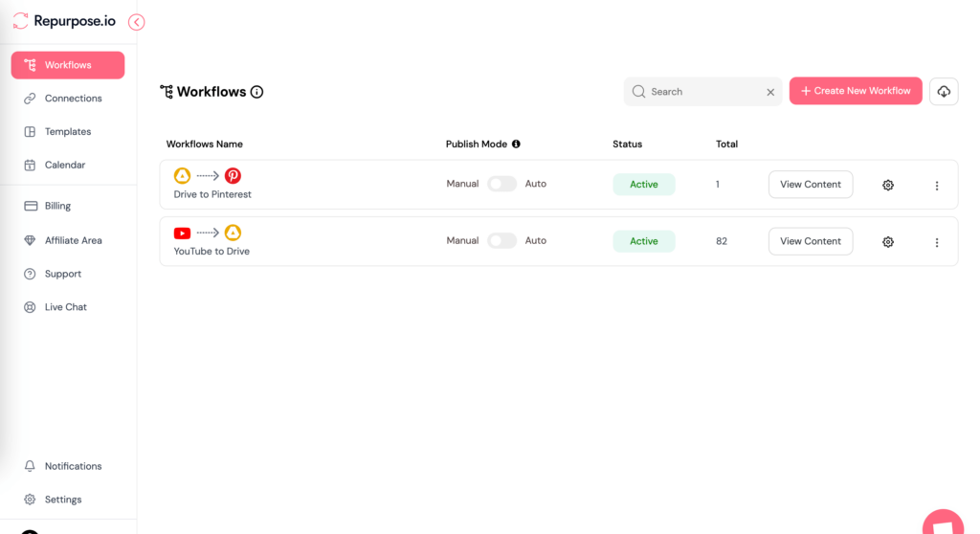Image resolution: width=980 pixels, height=534 pixels.
Task: Toggle publish mode for YouTube to Drive
Action: 501,241
